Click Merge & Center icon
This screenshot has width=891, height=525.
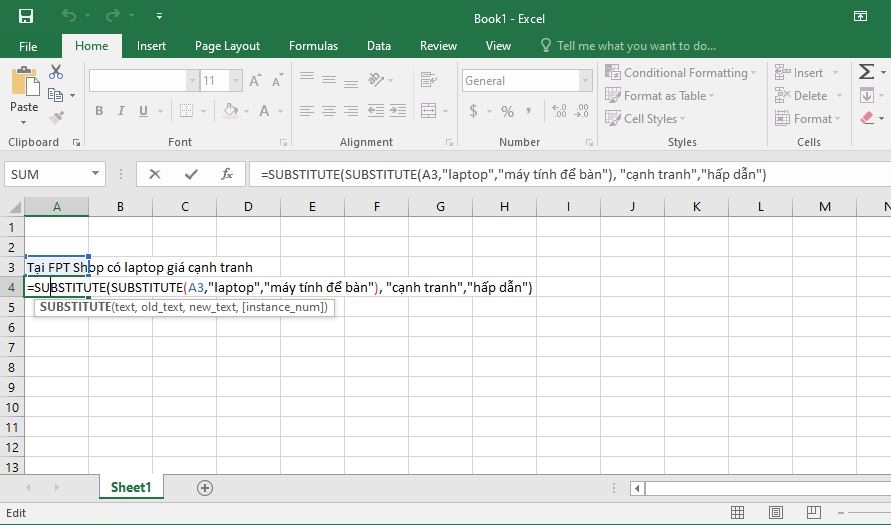click(x=428, y=111)
